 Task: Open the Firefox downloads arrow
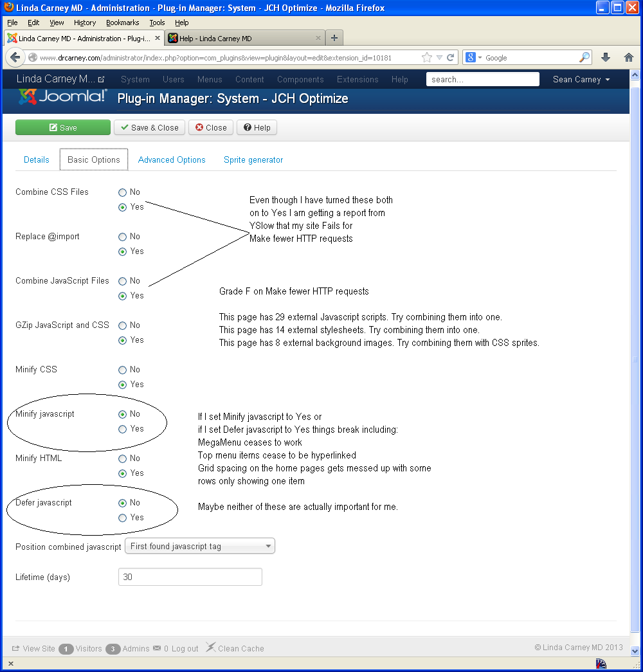tap(606, 57)
